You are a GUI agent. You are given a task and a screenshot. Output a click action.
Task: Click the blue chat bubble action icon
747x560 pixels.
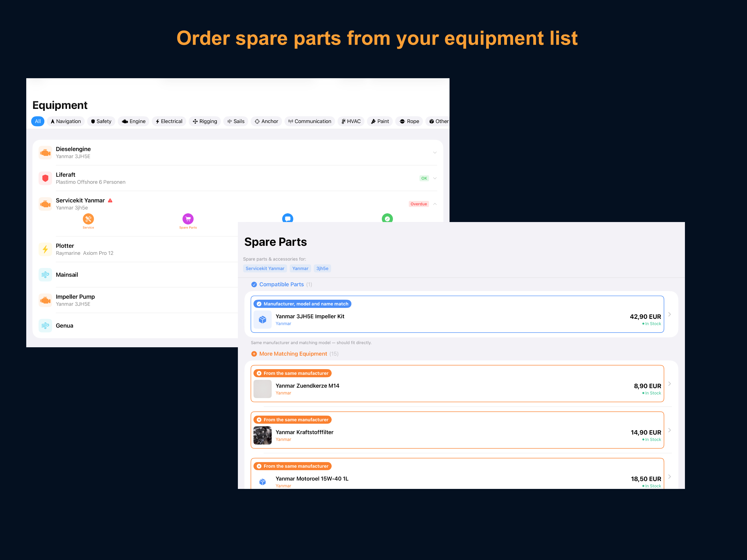pyautogui.click(x=288, y=218)
